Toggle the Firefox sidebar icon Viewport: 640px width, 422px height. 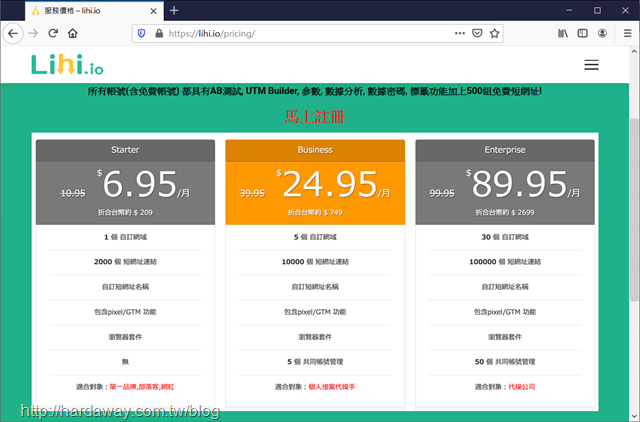(582, 33)
